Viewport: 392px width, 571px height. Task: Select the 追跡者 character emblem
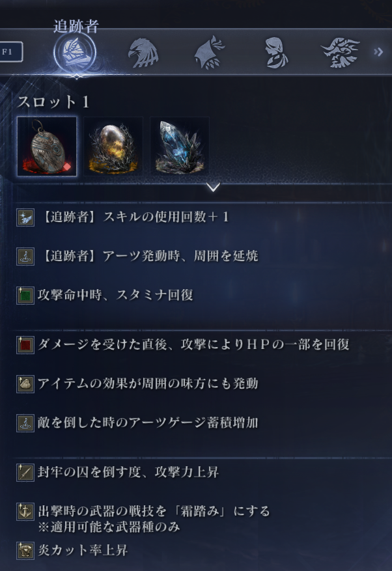click(75, 53)
